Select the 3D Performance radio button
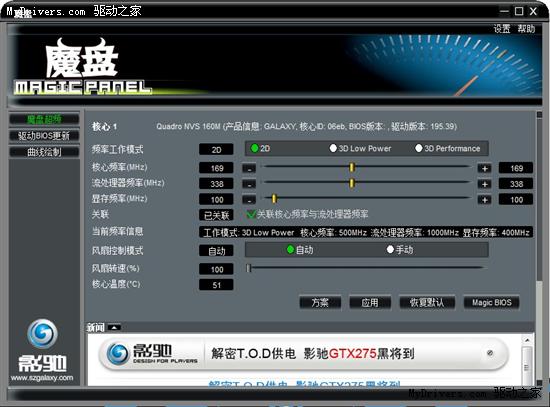This screenshot has height=407, width=550. point(418,148)
